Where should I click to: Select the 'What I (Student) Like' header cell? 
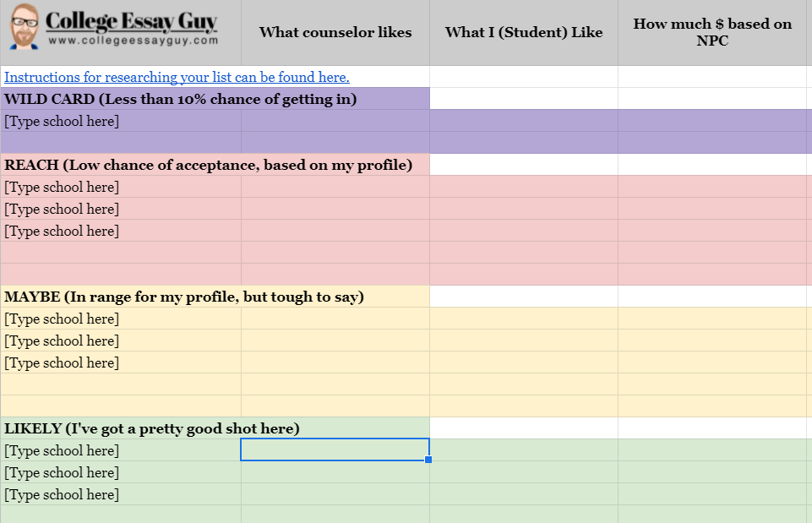point(524,32)
